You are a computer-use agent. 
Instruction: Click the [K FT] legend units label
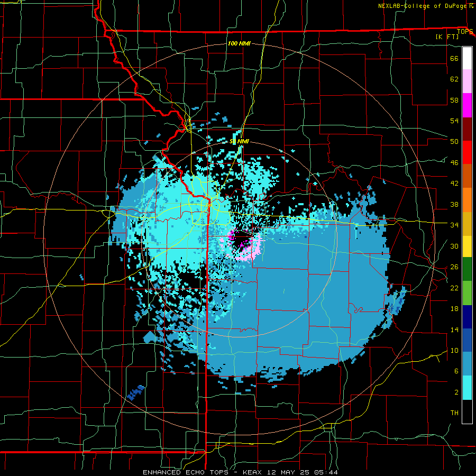coord(447,36)
